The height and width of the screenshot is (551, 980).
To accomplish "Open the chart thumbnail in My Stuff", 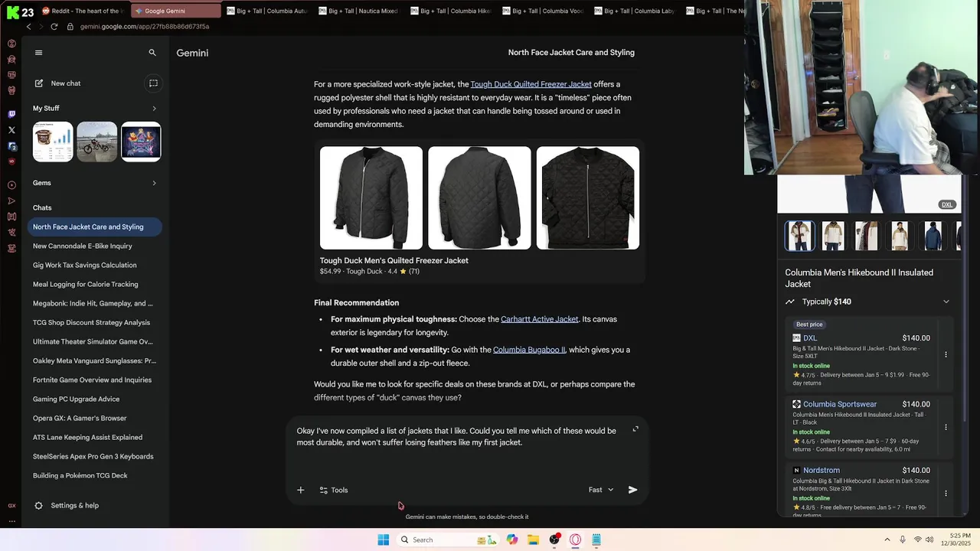I will pos(53,142).
